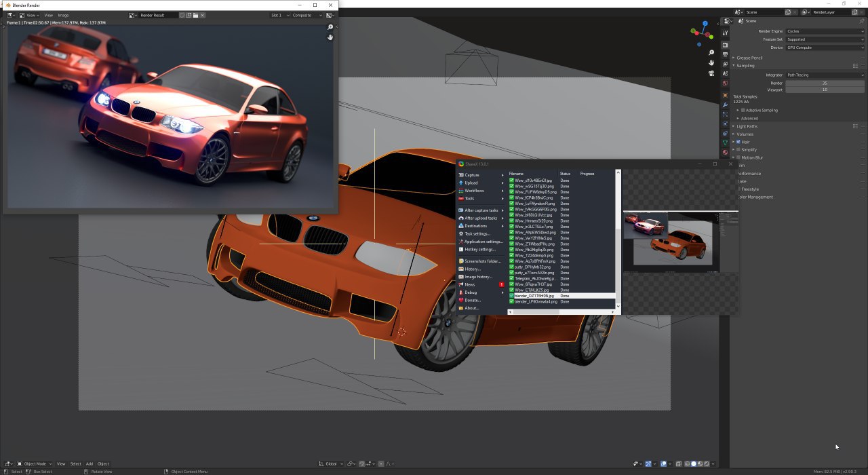
Task: Open the Modifiers properties tab icon
Action: 725,105
